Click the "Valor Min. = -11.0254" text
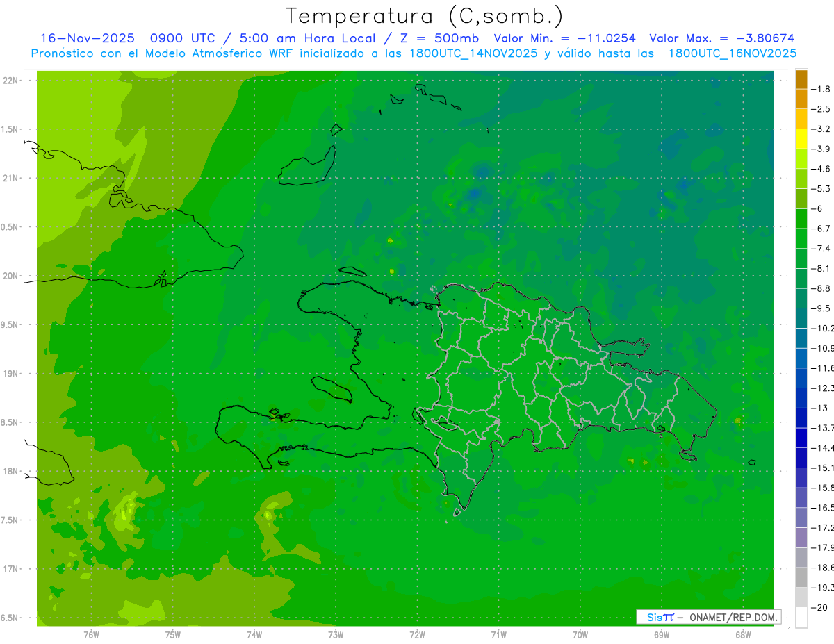Image resolution: width=834 pixels, height=644 pixels. 564,38
